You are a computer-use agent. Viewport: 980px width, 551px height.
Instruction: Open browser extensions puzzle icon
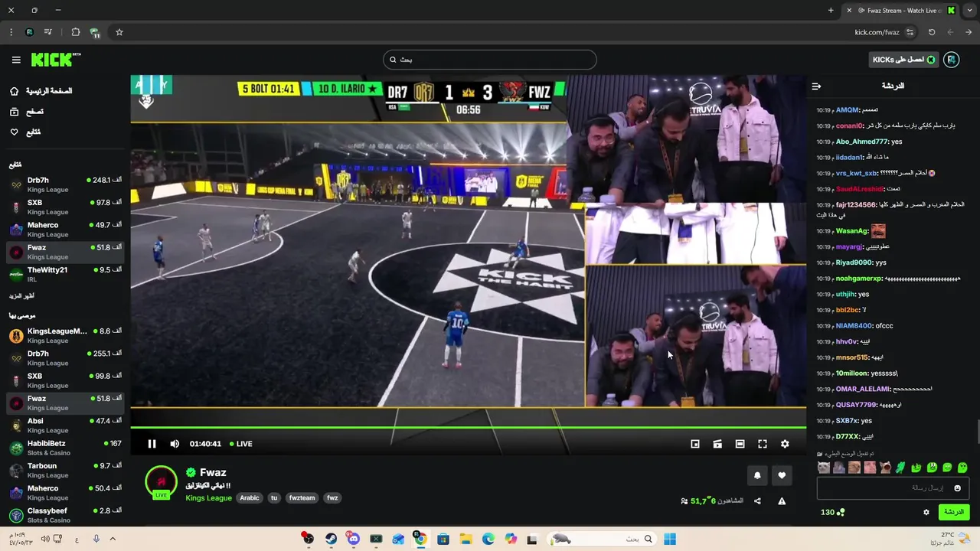(75, 32)
